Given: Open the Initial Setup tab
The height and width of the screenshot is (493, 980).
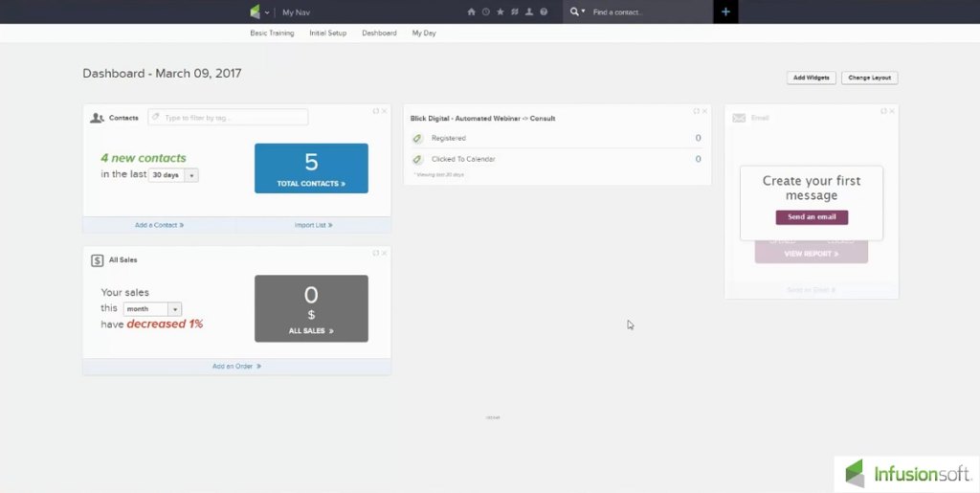Looking at the screenshot, I should 327,34.
